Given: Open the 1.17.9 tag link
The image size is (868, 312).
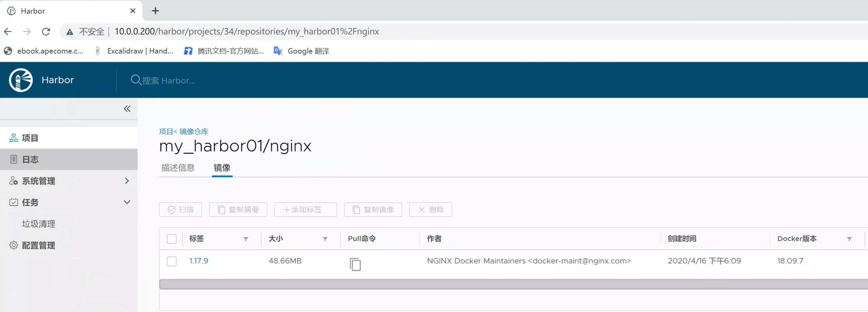Looking at the screenshot, I should pos(199,261).
